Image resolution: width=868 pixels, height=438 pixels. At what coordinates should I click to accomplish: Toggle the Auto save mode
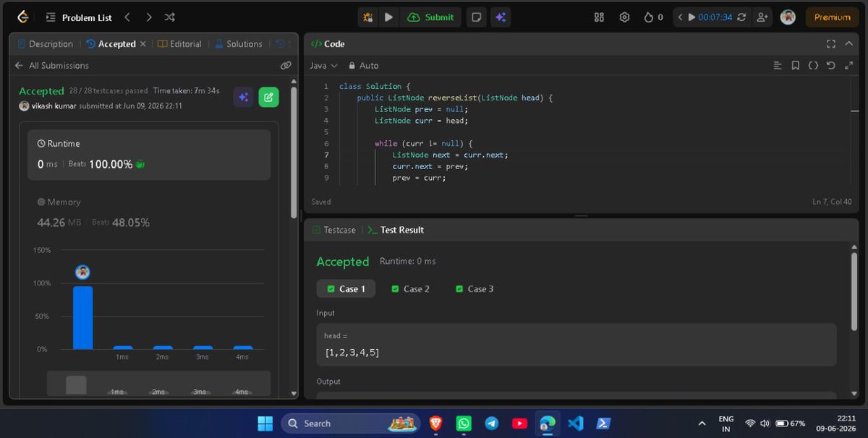[362, 65]
